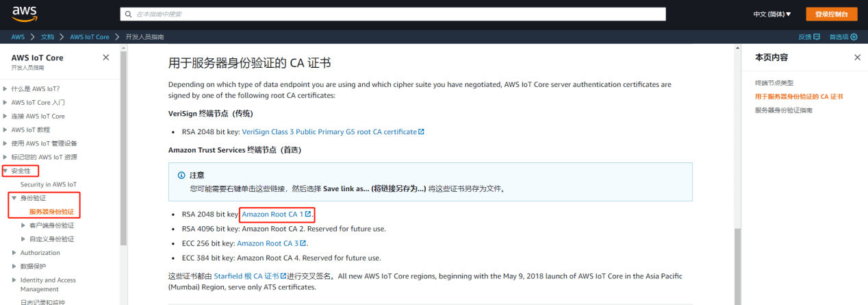Open the Amazon Root CA 1 link

(277, 215)
